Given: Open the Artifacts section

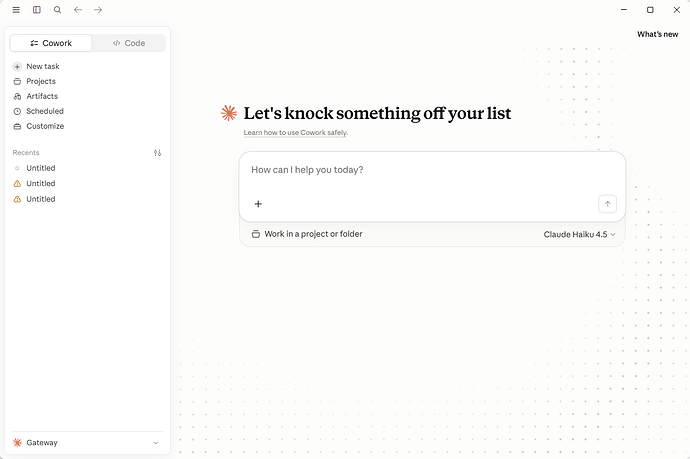Looking at the screenshot, I should tap(36, 96).
